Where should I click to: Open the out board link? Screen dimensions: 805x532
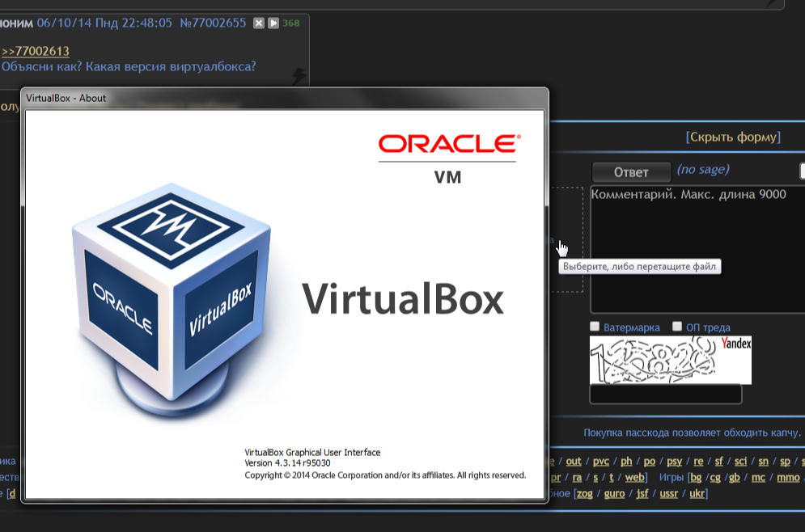tap(574, 461)
